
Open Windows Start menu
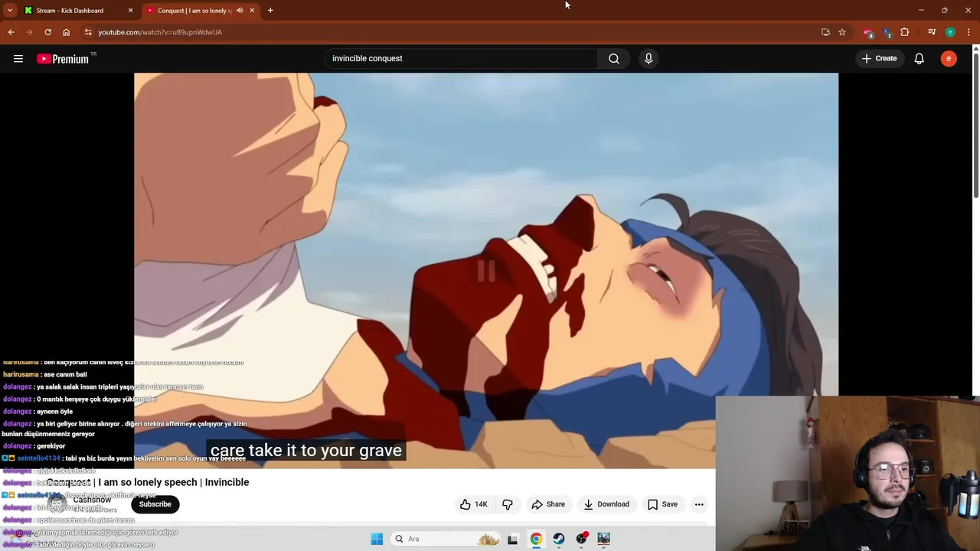(x=377, y=539)
